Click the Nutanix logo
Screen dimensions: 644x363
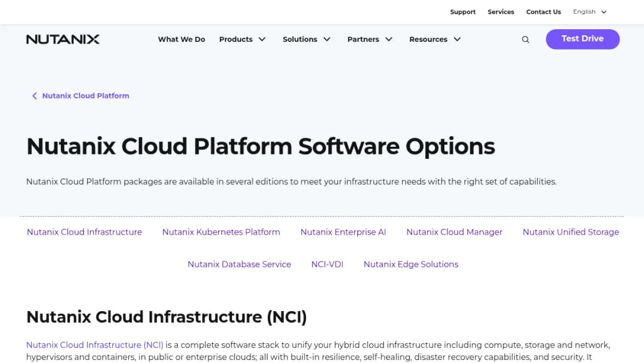tap(63, 39)
